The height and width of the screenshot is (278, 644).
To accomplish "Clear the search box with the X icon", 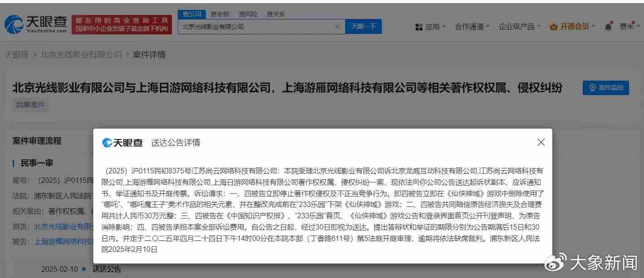I will point(337,27).
